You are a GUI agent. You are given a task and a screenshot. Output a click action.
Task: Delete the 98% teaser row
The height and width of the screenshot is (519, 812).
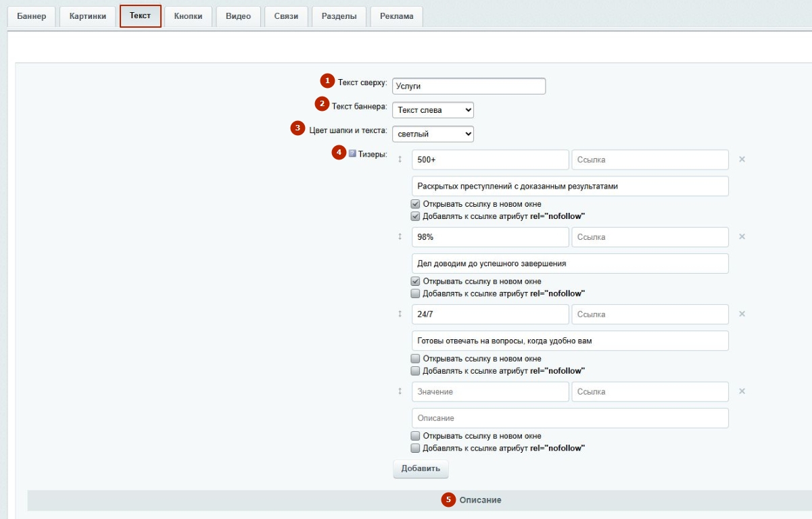click(742, 237)
